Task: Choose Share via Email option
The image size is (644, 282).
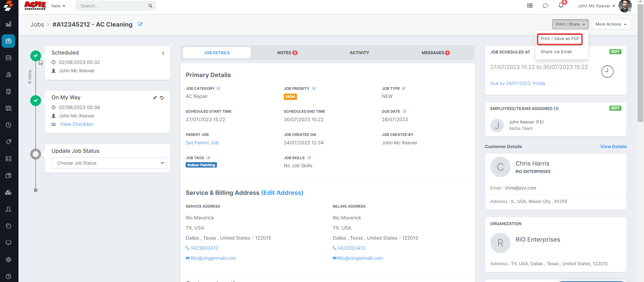Action: 556,52
